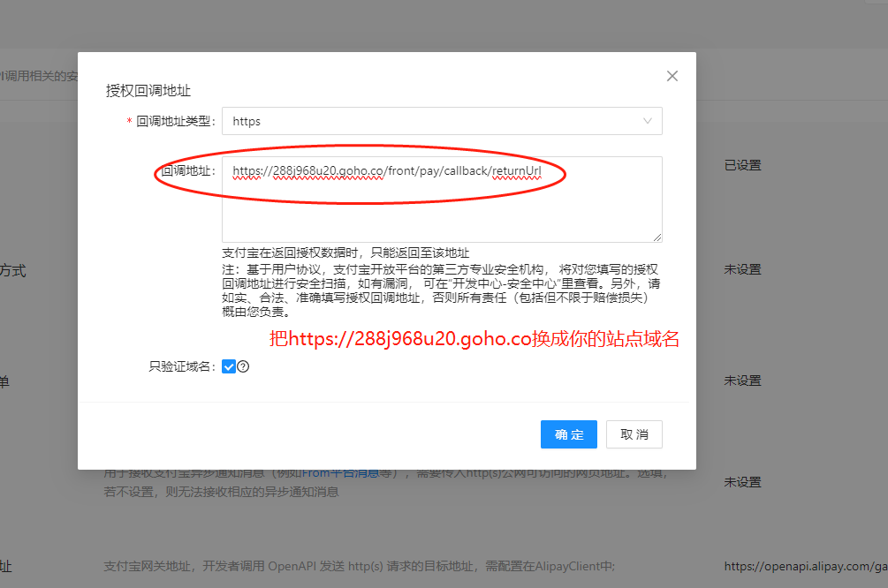Viewport: 888px width, 588px height.
Task: Grab the textarea resize handle corner
Action: (657, 237)
